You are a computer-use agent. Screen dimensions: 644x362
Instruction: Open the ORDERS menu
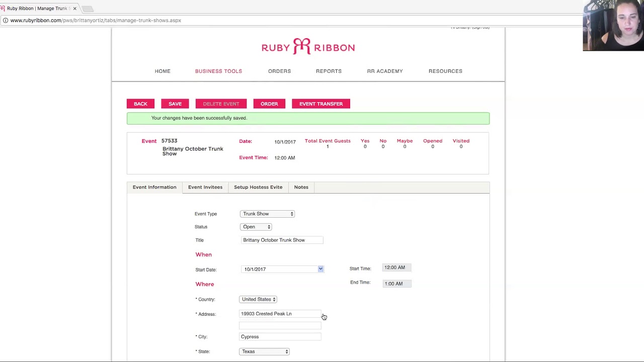click(279, 71)
